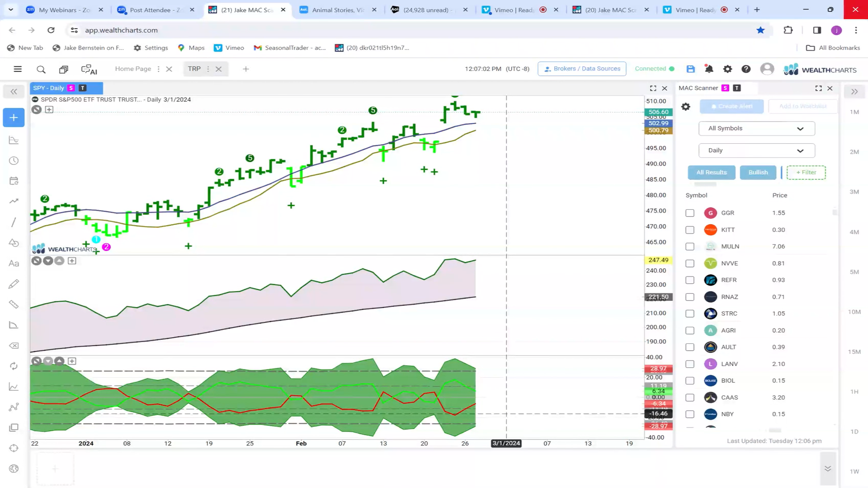Open the alerts bell icon
This screenshot has width=868, height=488.
click(709, 69)
